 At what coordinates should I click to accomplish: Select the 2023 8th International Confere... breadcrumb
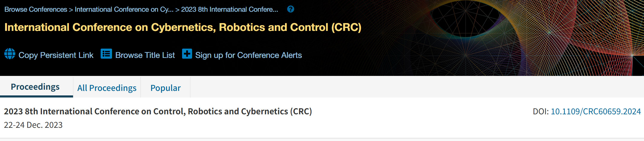coord(229,10)
